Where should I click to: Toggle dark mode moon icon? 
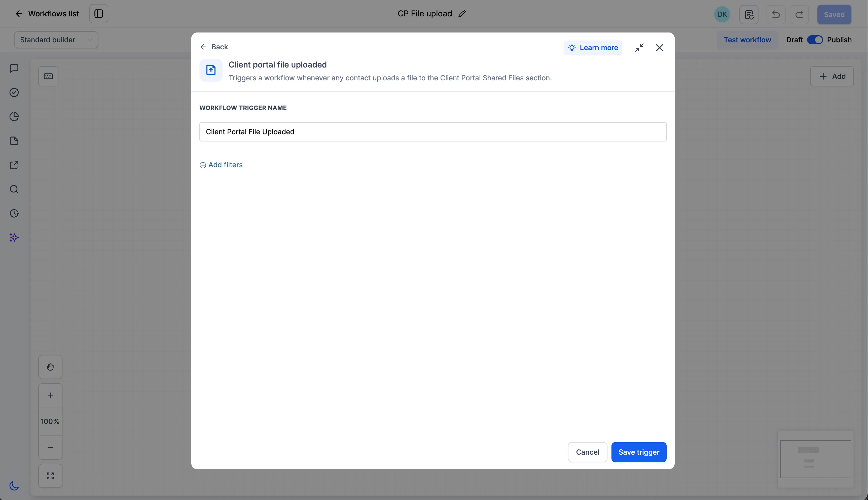click(x=14, y=486)
